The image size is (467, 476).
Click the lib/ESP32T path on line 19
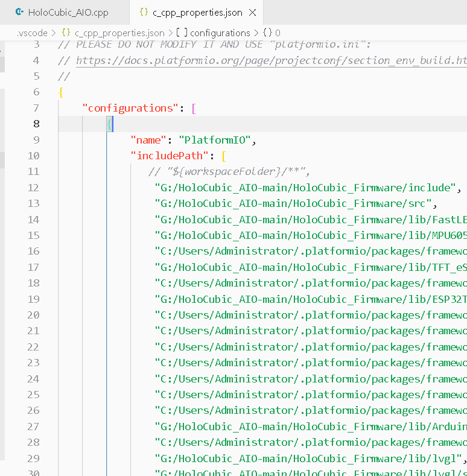coord(311,299)
